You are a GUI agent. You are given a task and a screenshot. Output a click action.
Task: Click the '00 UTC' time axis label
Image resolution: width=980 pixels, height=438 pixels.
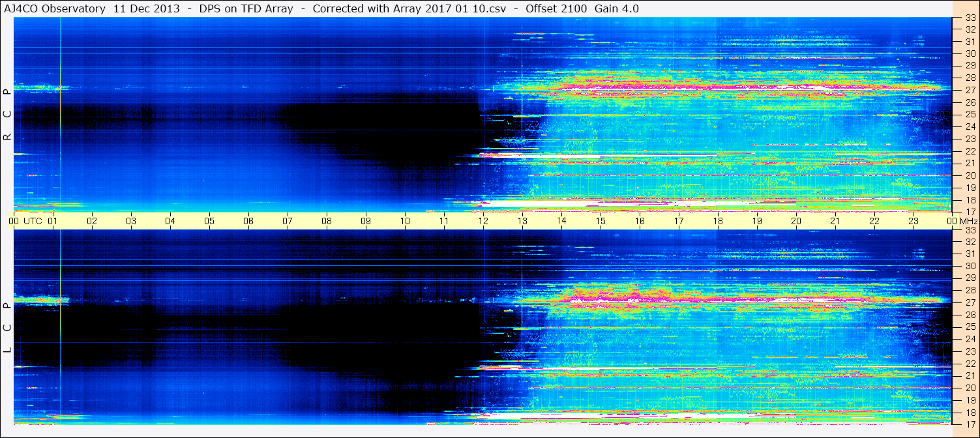(25, 221)
